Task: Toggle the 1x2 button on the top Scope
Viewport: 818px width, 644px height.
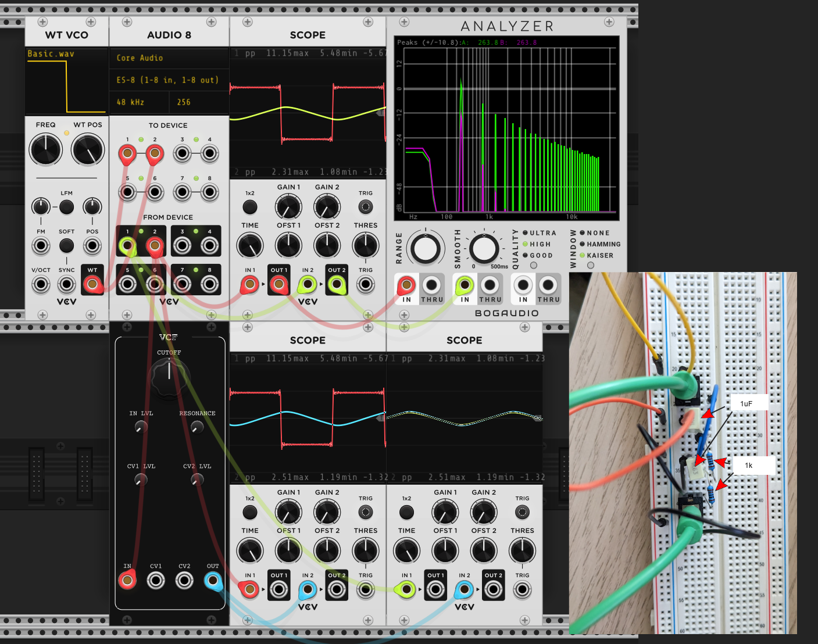Action: click(249, 206)
